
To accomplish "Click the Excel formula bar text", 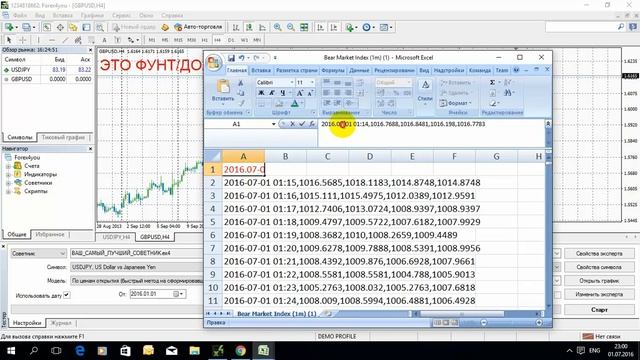I will [x=403, y=124].
